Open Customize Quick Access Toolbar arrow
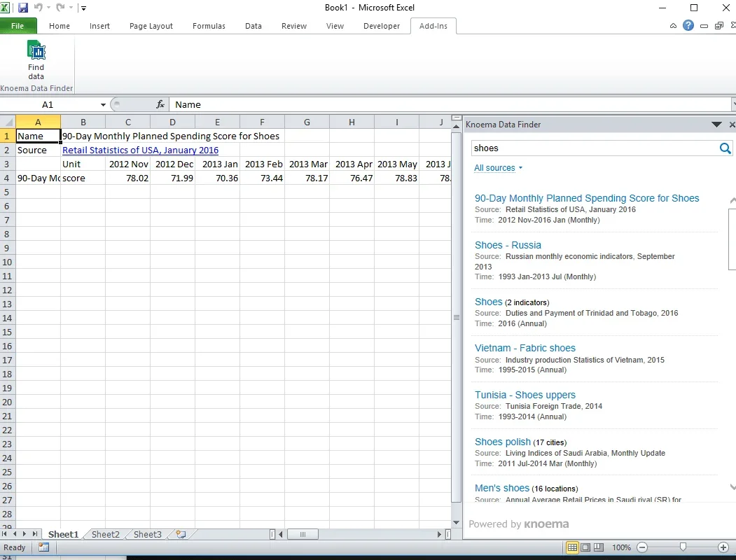Screen dimensions: 736x560 pyautogui.click(x=83, y=8)
